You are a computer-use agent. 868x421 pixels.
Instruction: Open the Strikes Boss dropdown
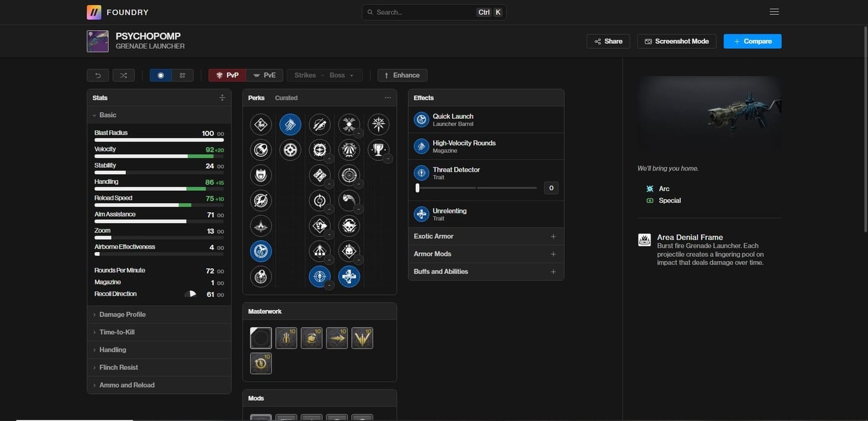[325, 76]
